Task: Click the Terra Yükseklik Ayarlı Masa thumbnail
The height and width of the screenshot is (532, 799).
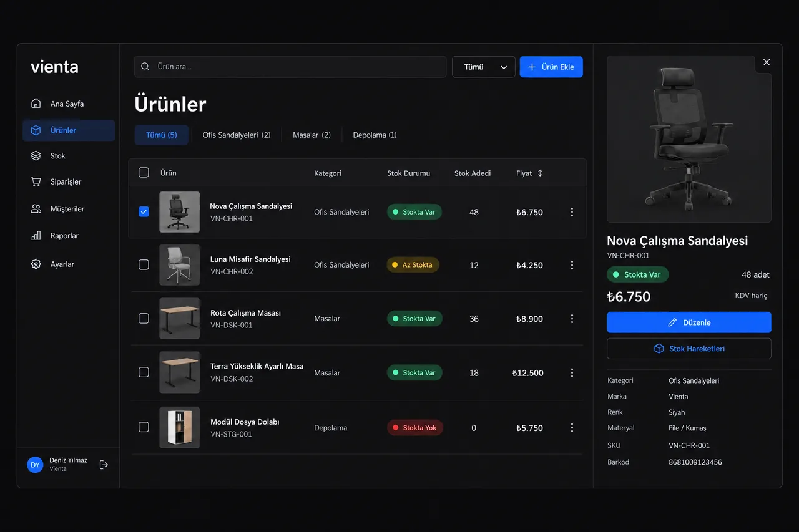Action: [180, 373]
